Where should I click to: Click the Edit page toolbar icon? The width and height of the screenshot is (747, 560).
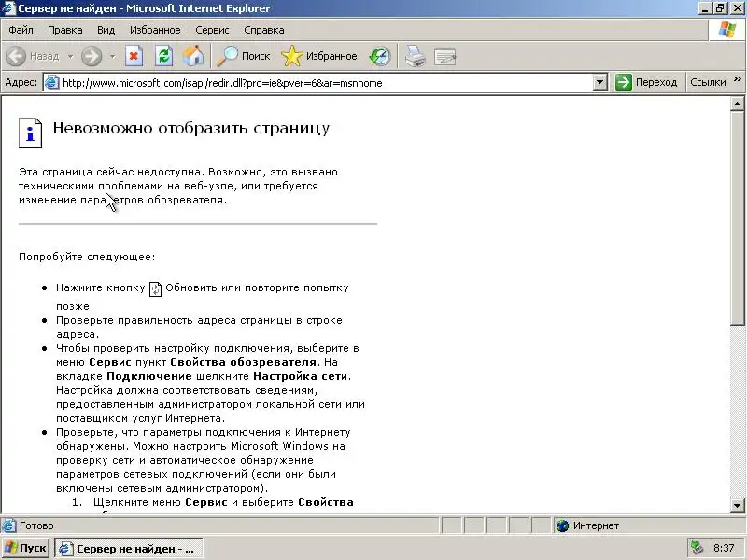tap(445, 57)
